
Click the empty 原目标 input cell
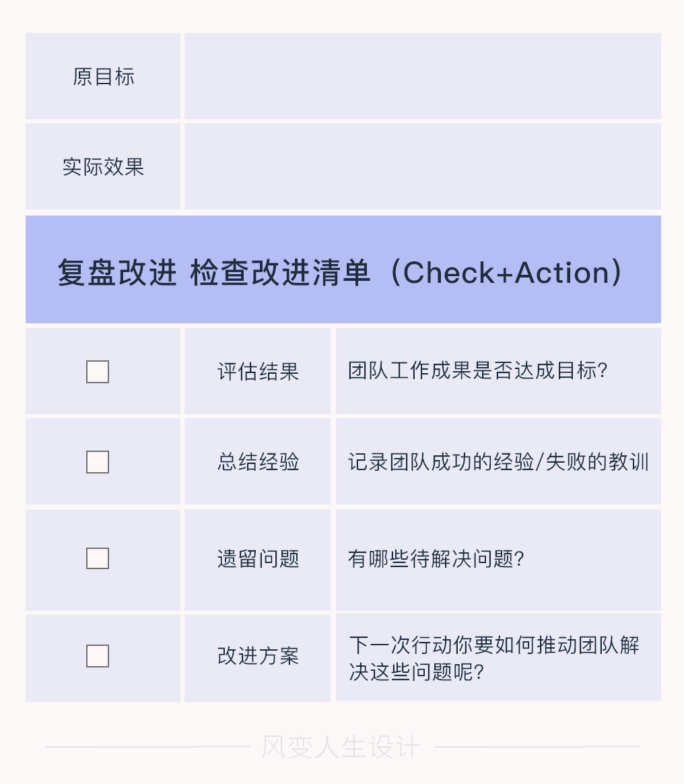[423, 76]
